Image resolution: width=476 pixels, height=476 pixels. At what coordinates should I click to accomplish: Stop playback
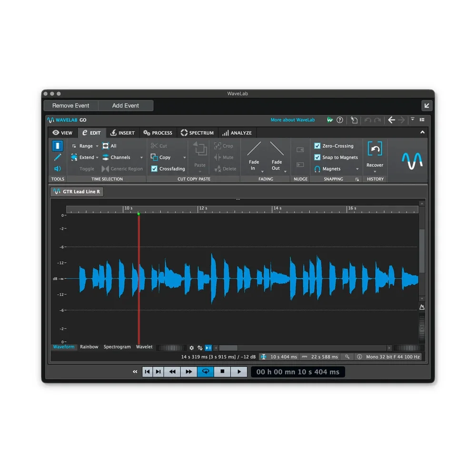point(222,372)
